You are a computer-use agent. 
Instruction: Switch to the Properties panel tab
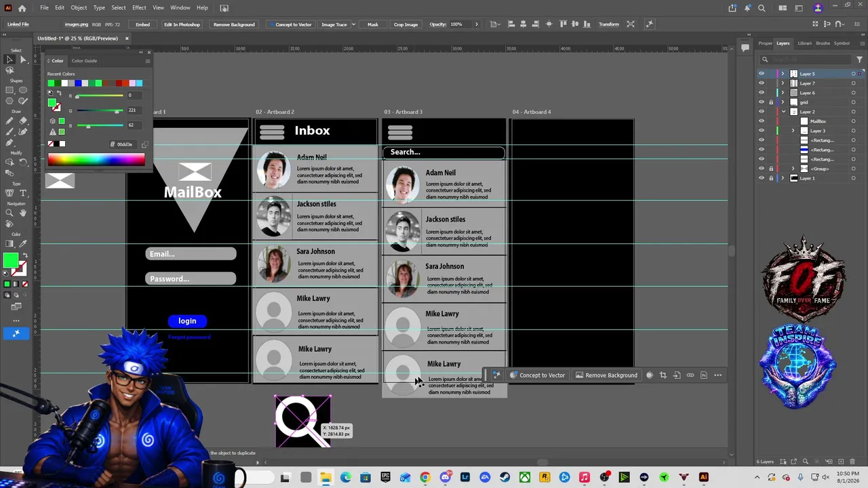[x=765, y=43]
